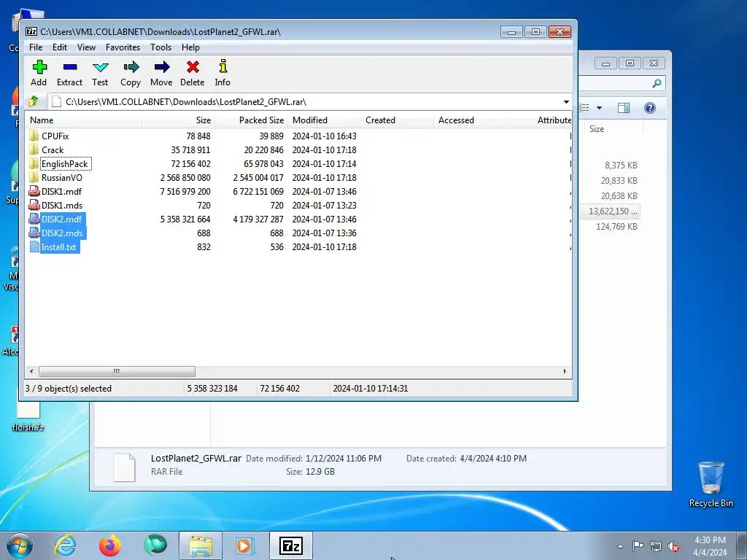Click the 7-Zip taskbar button

pos(290,545)
